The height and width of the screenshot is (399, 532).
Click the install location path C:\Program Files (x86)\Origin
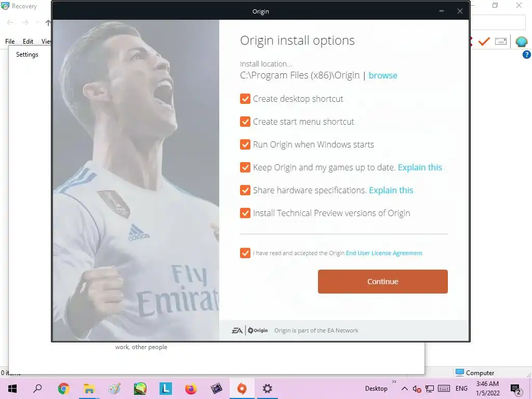300,75
